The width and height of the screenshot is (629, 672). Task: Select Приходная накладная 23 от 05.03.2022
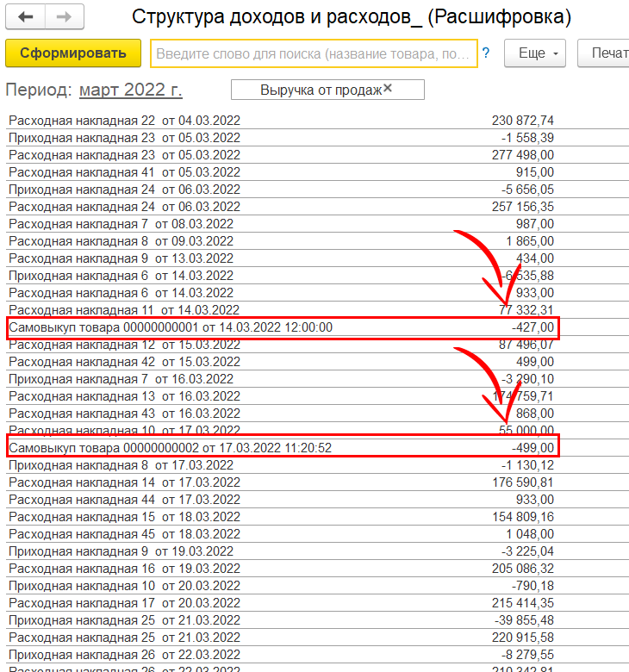(124, 138)
